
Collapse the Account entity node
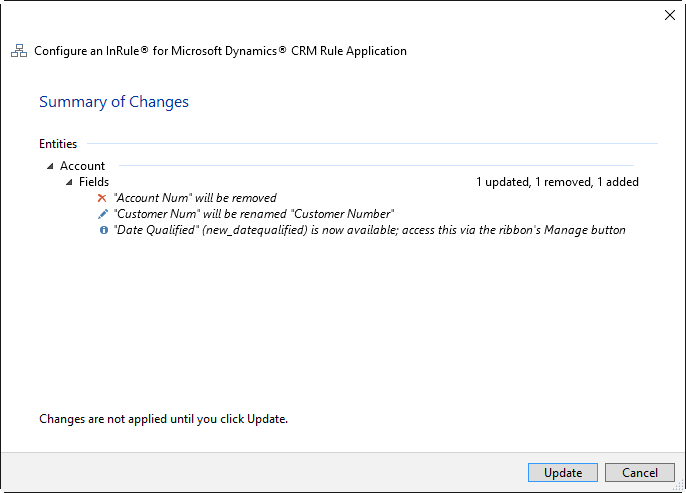pos(50,166)
